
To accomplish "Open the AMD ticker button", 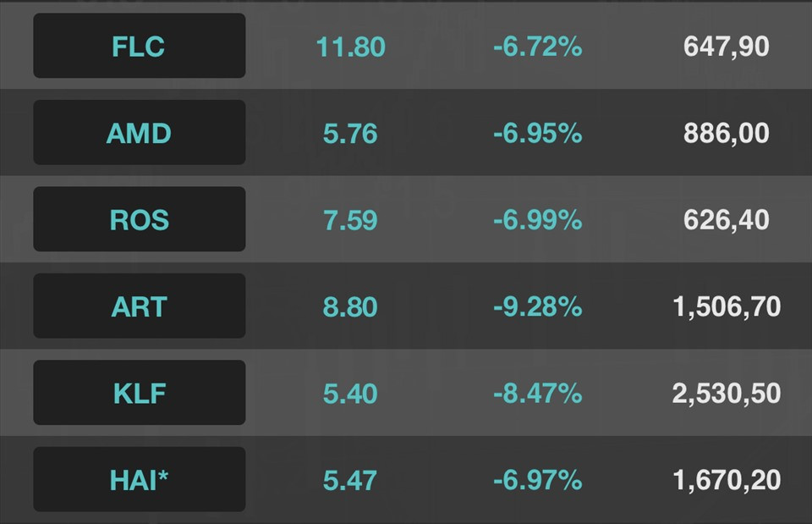I will click(140, 132).
